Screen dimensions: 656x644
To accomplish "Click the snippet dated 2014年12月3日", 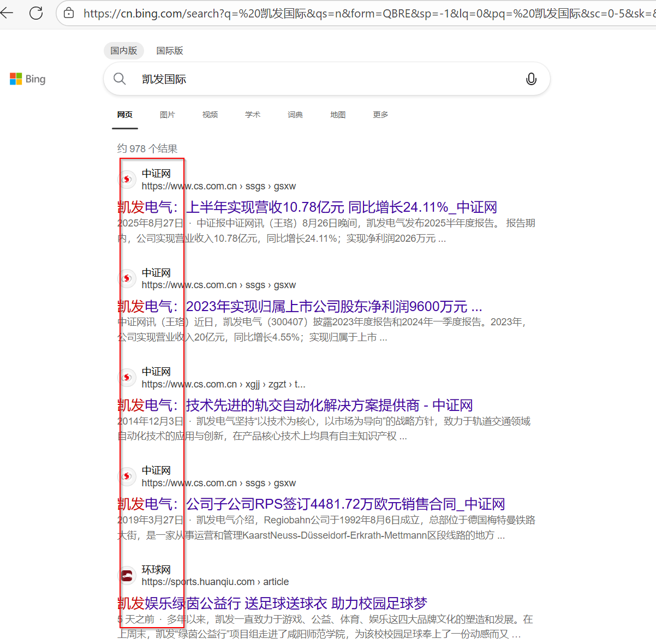I will click(x=324, y=429).
